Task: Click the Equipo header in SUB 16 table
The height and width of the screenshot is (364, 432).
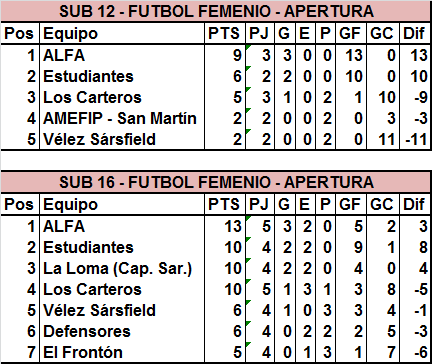Action: [122, 204]
